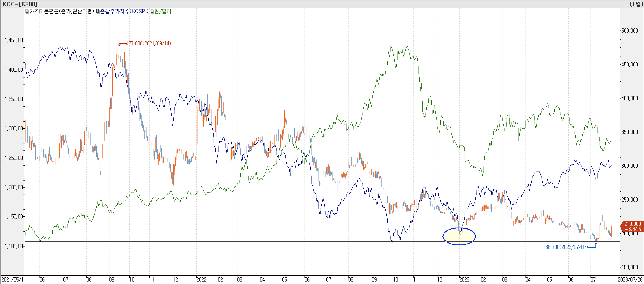The height and width of the screenshot is (284, 644).
Task: Click the 2023/07/28 end date label
Action: coord(630,279)
